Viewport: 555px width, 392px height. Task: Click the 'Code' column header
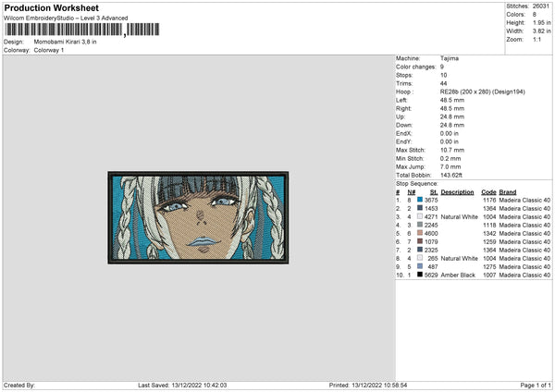488,192
